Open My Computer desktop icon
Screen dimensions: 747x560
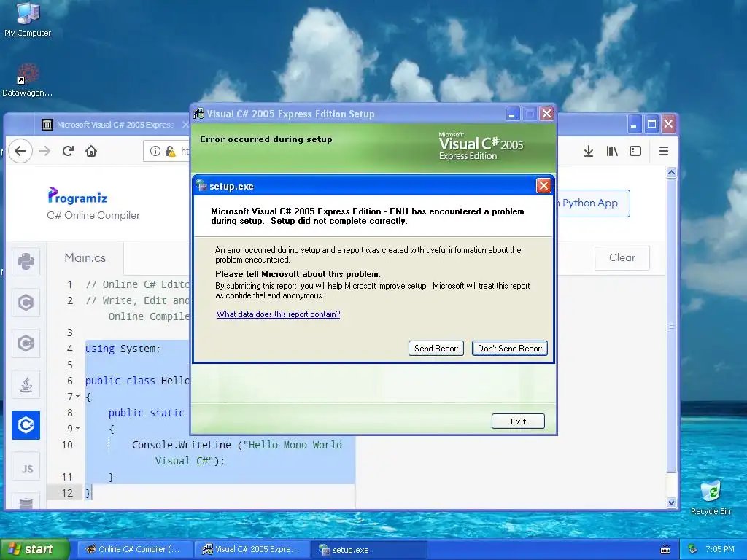point(28,20)
